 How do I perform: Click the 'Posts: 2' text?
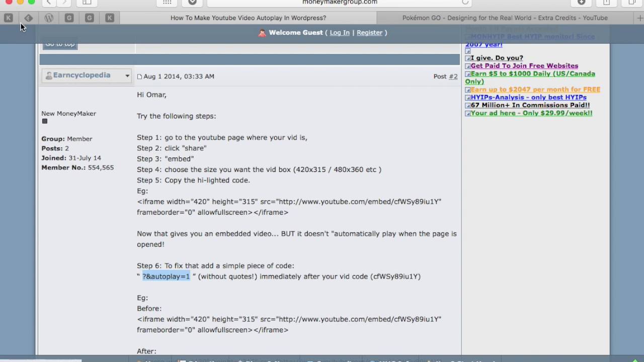pos(55,148)
